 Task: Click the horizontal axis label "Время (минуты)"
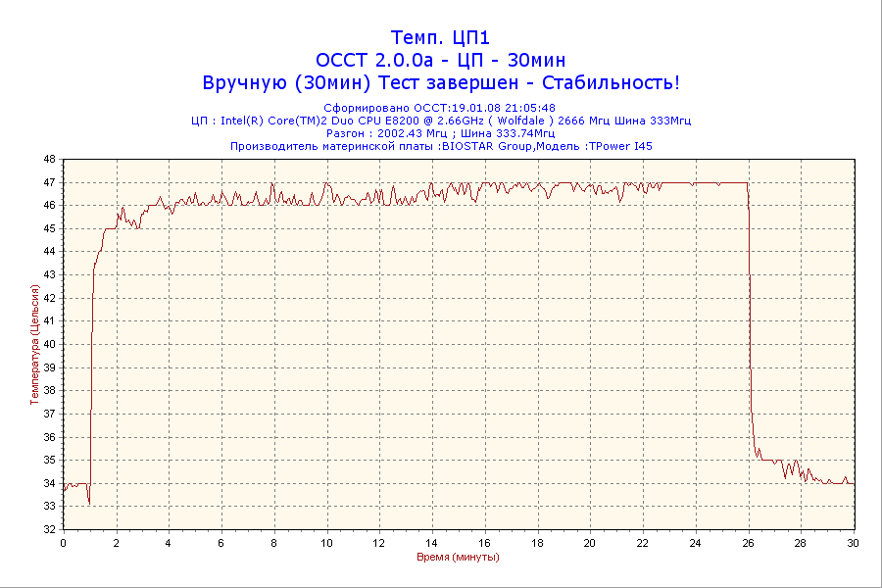458,557
